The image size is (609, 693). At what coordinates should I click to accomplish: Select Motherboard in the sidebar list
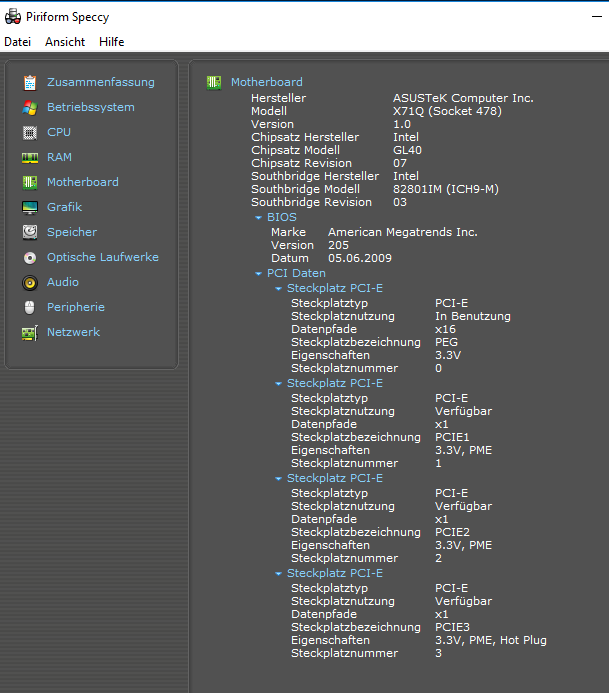[x=83, y=182]
